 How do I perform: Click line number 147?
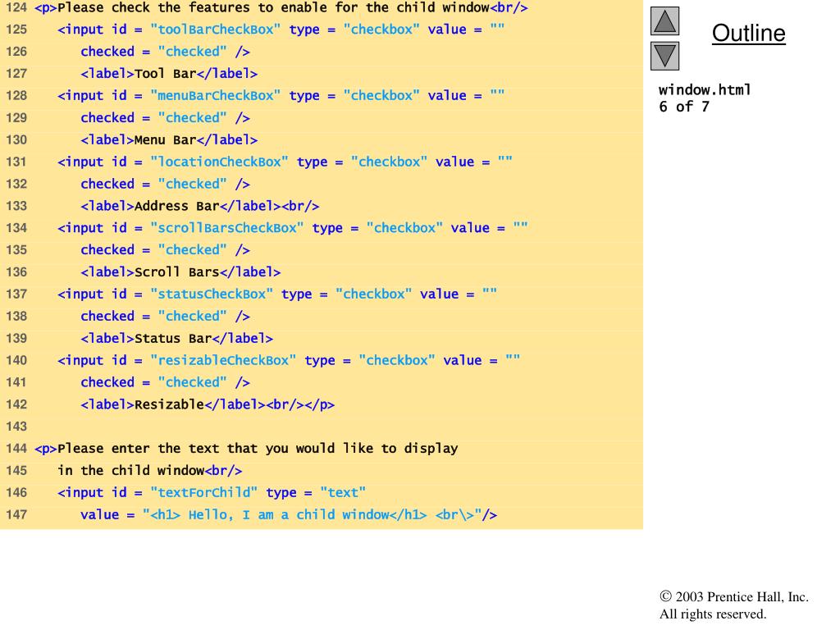pyautogui.click(x=16, y=515)
